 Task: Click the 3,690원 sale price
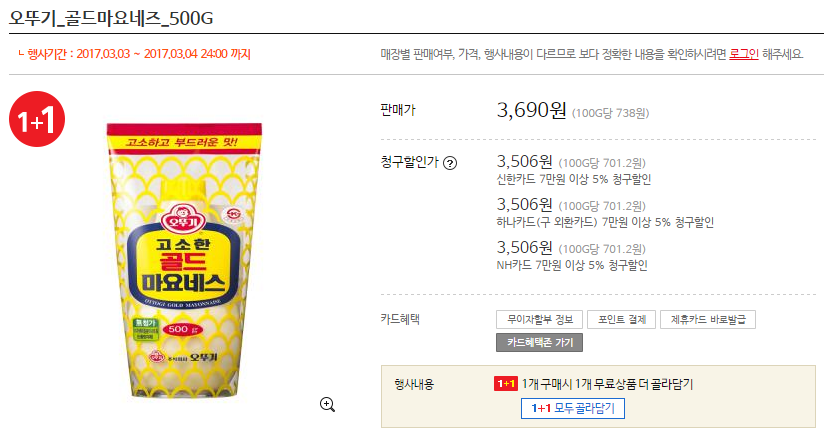pos(531,110)
